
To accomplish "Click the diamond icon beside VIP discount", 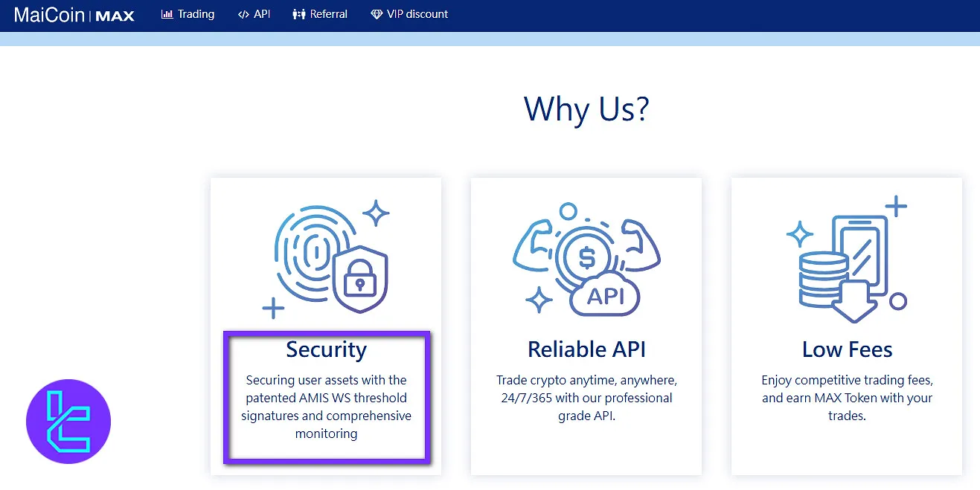I will pos(377,14).
